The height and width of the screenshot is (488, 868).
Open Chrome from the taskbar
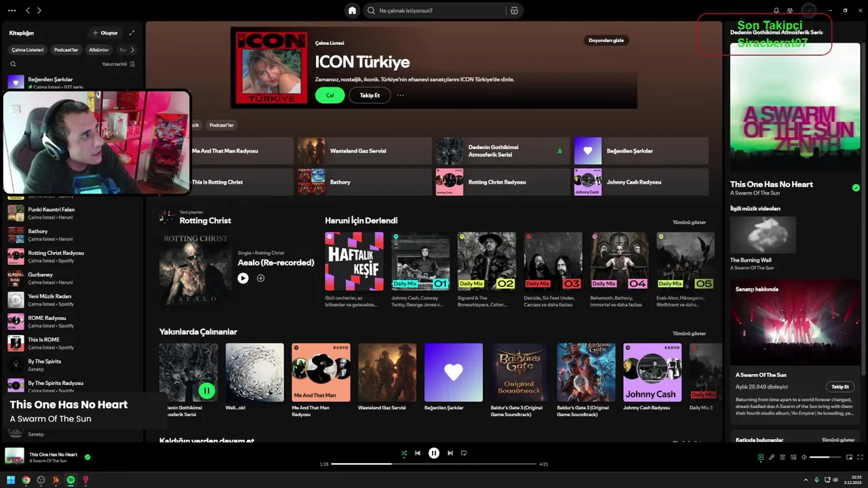pyautogui.click(x=26, y=480)
